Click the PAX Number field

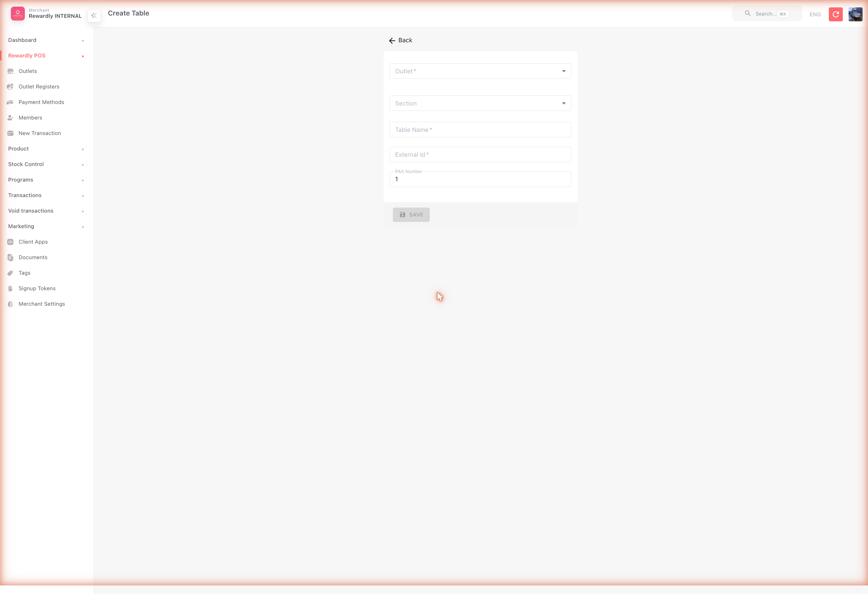click(480, 179)
